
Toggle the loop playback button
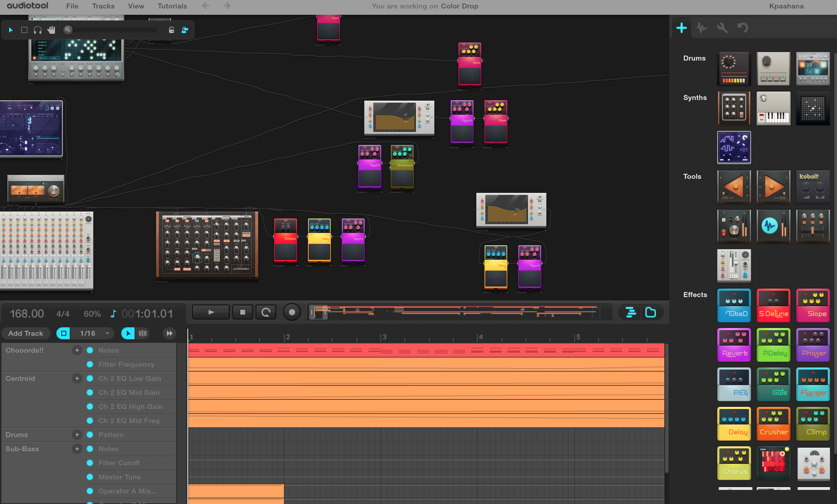pos(266,312)
